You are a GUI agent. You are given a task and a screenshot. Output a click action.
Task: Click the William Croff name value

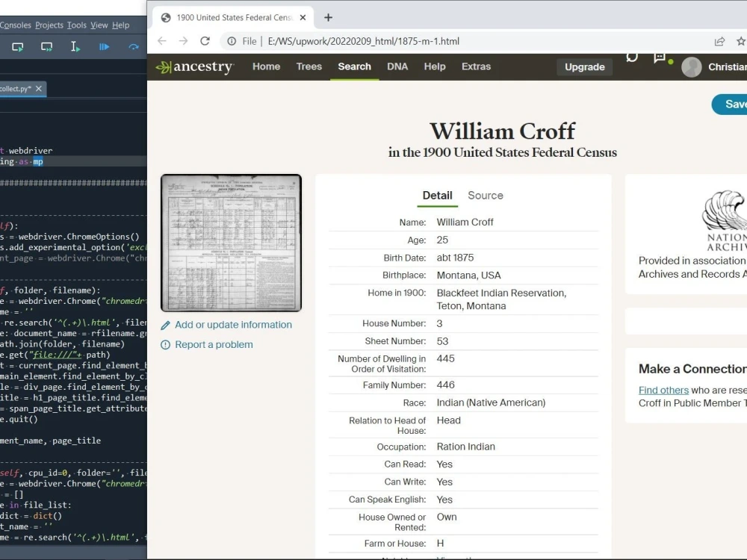click(465, 223)
